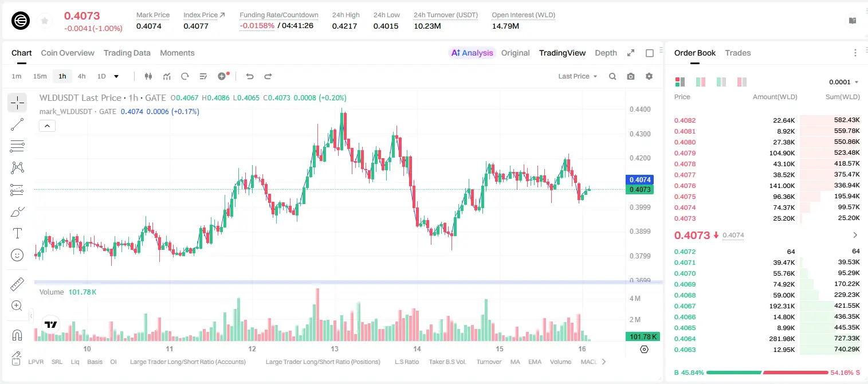Add WLD to favorites with the star
This screenshot has height=384, width=868.
coord(45,21)
